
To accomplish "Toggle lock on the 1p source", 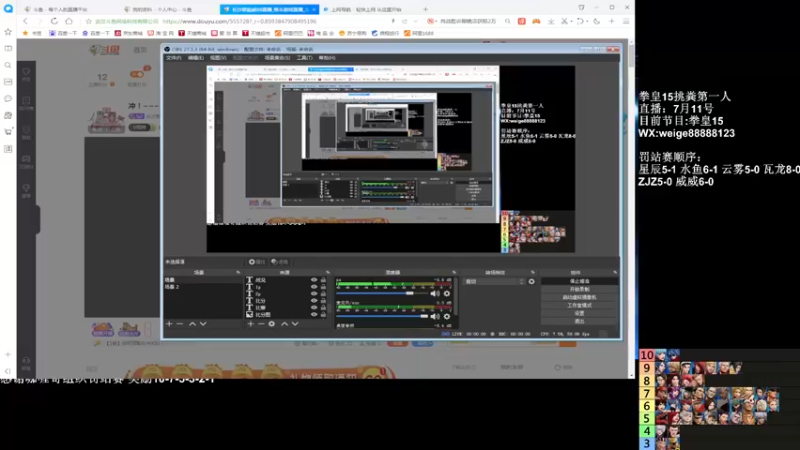I will [323, 287].
